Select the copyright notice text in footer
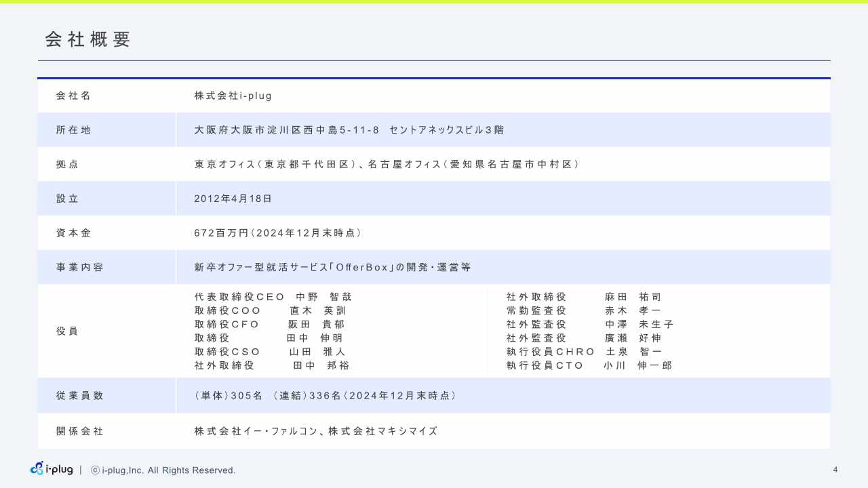Viewport: 868px width, 488px height. pos(161,470)
